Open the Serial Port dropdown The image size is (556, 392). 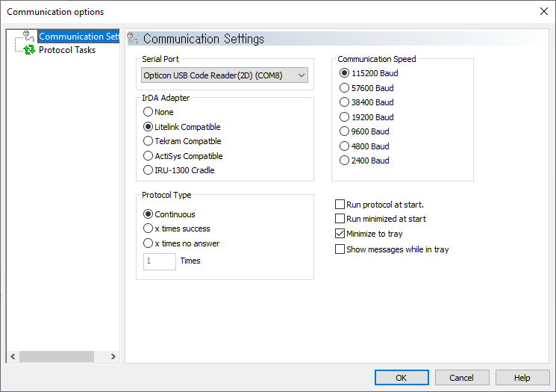click(x=225, y=75)
